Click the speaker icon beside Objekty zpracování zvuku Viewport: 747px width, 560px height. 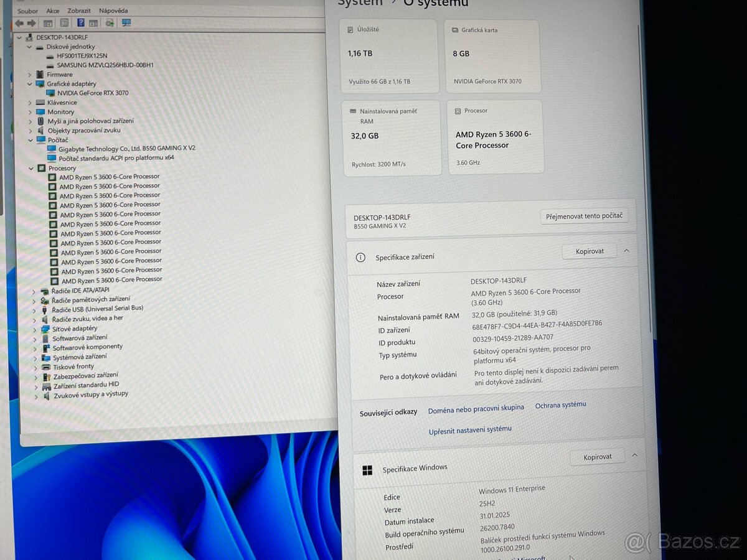point(41,131)
